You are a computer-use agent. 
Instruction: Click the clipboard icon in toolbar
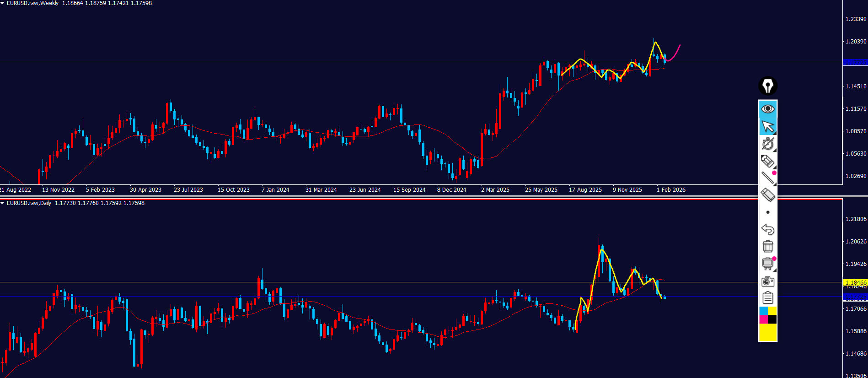click(768, 298)
